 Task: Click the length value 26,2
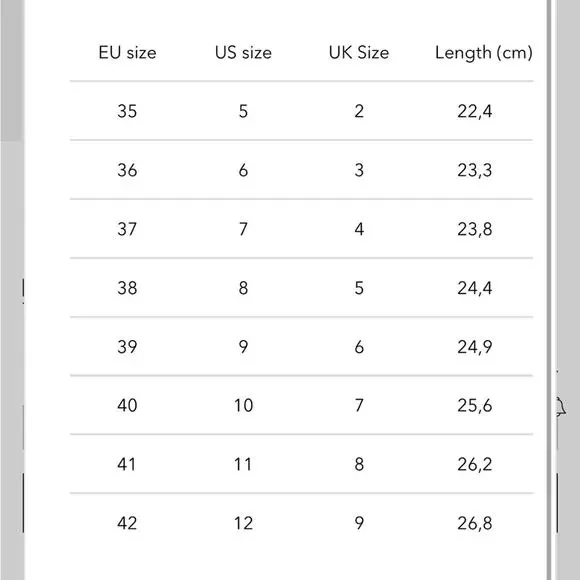click(475, 465)
